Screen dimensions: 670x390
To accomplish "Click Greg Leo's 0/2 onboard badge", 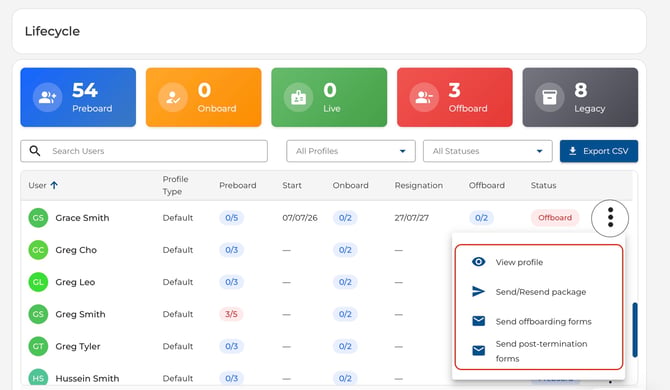I will tap(345, 282).
